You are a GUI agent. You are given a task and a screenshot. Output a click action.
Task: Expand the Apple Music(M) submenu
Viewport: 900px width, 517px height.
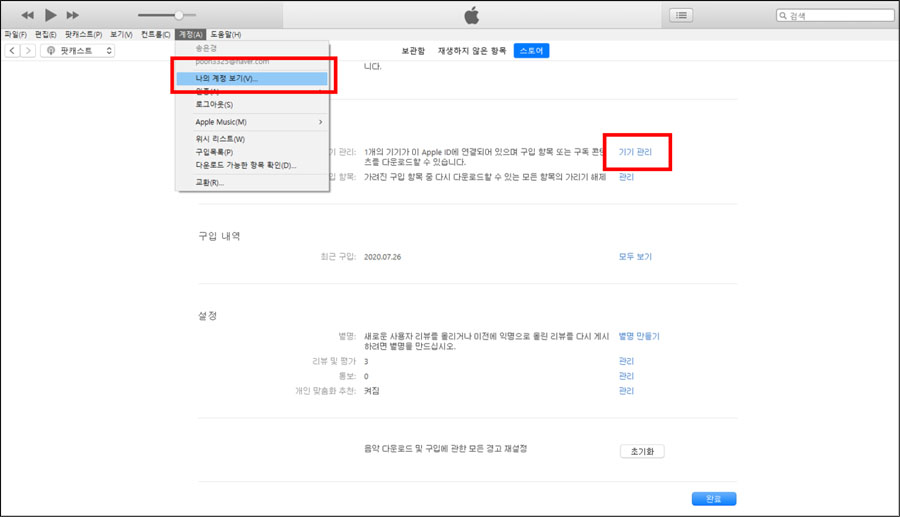[252, 122]
